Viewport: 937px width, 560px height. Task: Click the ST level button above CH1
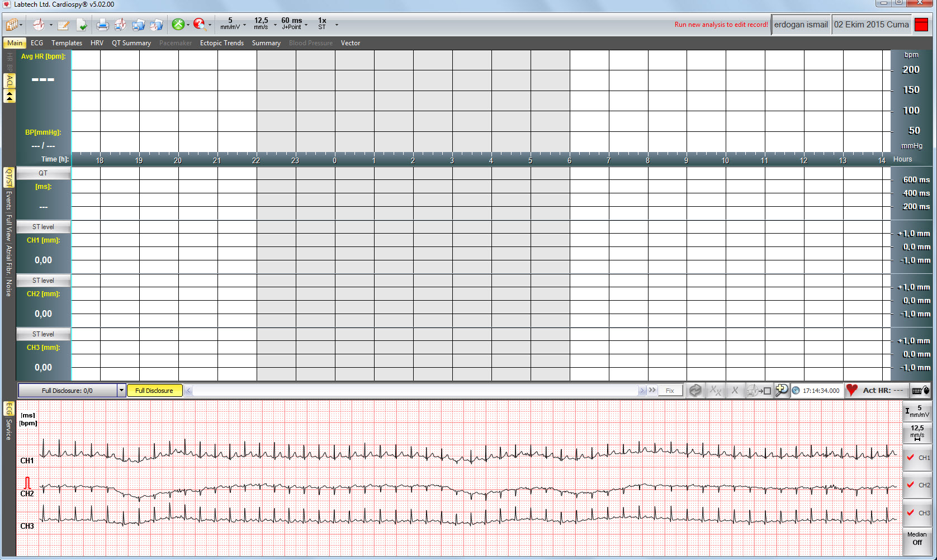43,227
